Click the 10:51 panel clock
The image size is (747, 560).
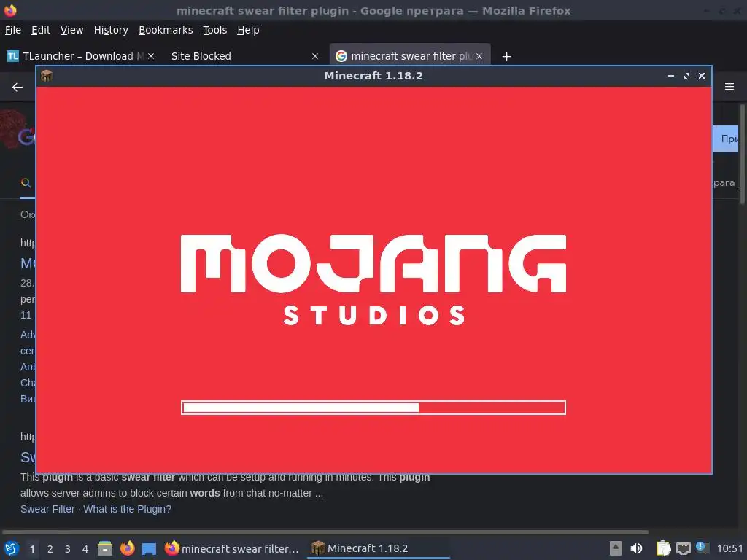tap(729, 548)
